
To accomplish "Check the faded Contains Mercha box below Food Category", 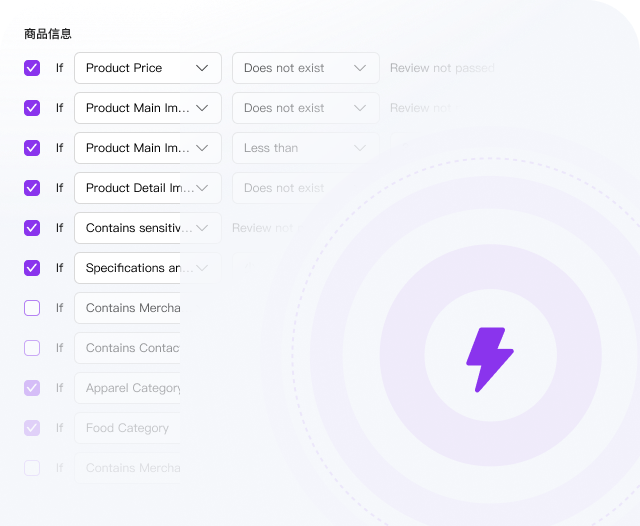I will (x=32, y=468).
